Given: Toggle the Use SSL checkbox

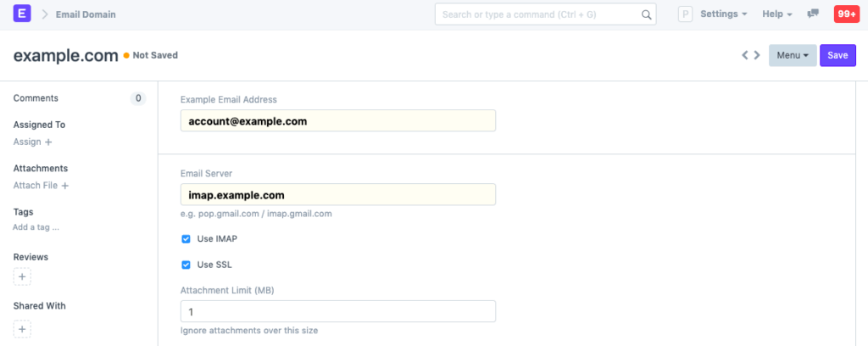Looking at the screenshot, I should point(186,265).
